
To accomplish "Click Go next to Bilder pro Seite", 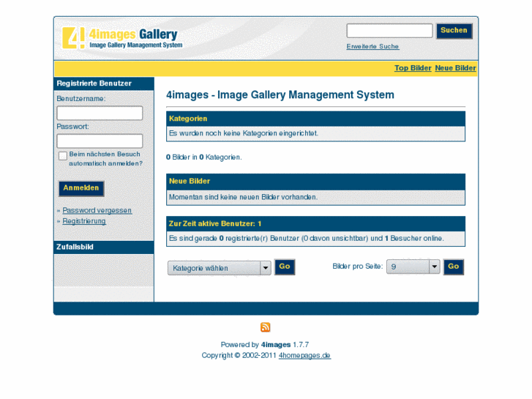I will [x=453, y=267].
